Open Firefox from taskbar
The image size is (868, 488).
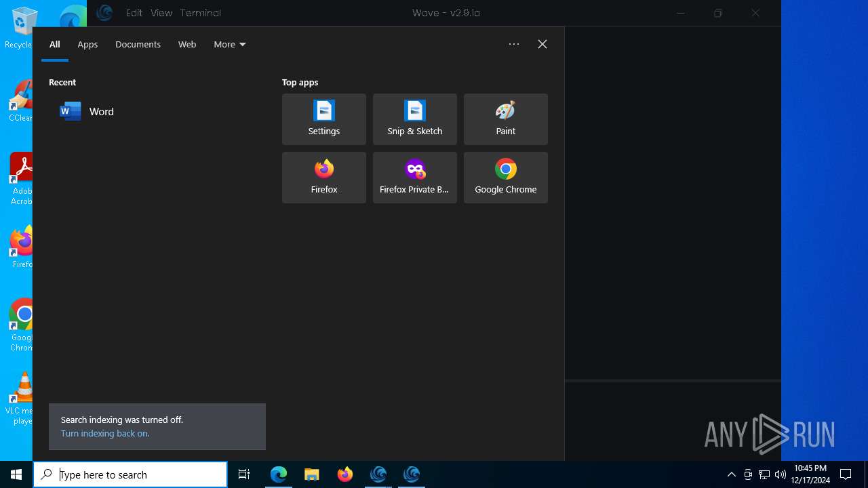[x=345, y=474]
